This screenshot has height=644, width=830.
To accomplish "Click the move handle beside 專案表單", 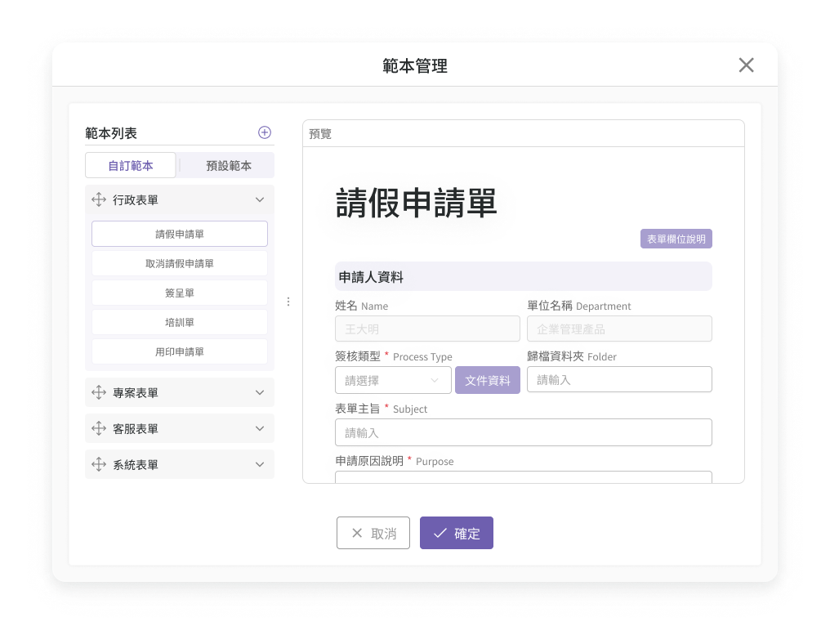I will coord(98,392).
